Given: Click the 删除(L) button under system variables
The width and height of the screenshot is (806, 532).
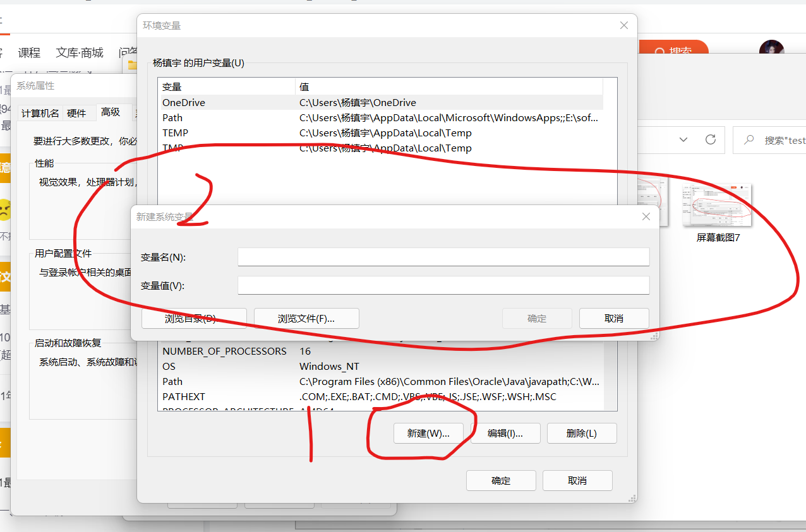Looking at the screenshot, I should coord(582,434).
